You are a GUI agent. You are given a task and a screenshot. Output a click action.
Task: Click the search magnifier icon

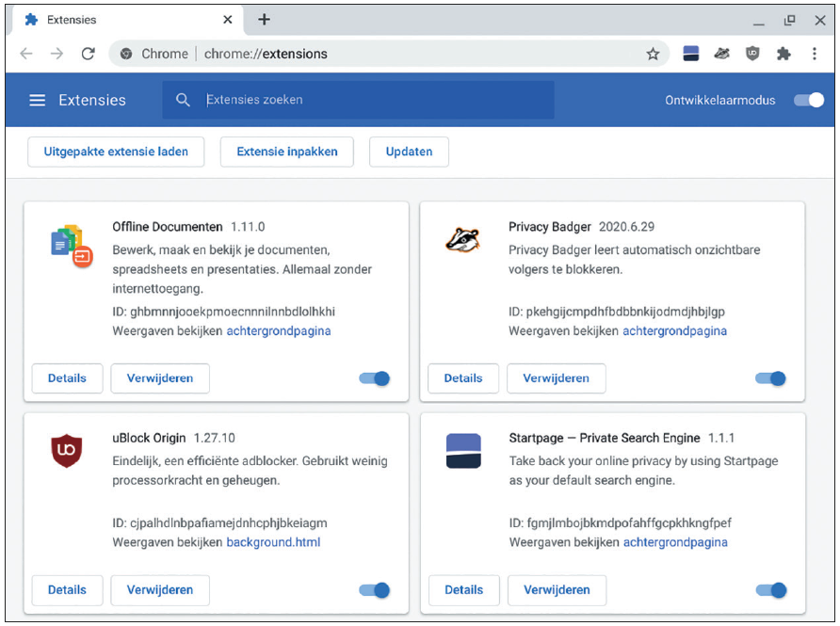pos(183,100)
